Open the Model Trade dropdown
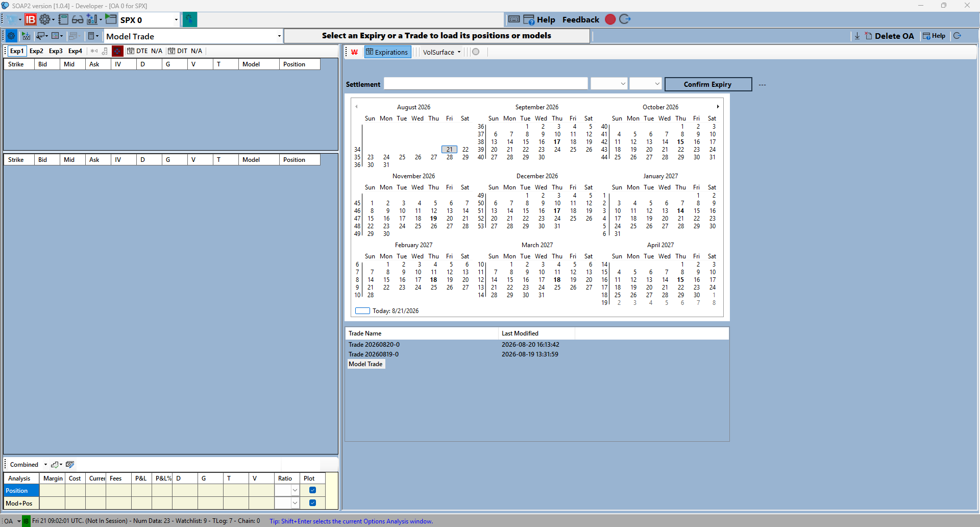980x527 pixels. pyautogui.click(x=279, y=36)
